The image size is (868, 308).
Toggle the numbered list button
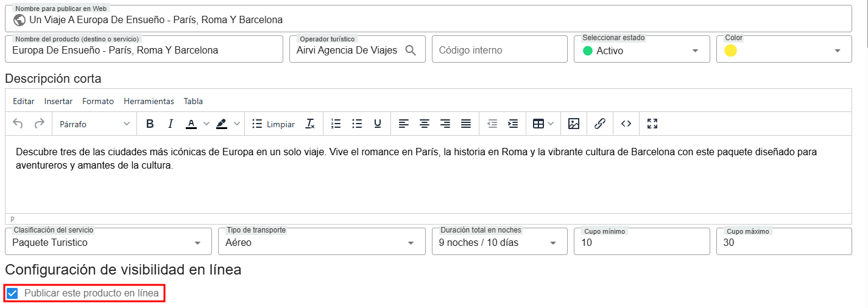click(336, 124)
